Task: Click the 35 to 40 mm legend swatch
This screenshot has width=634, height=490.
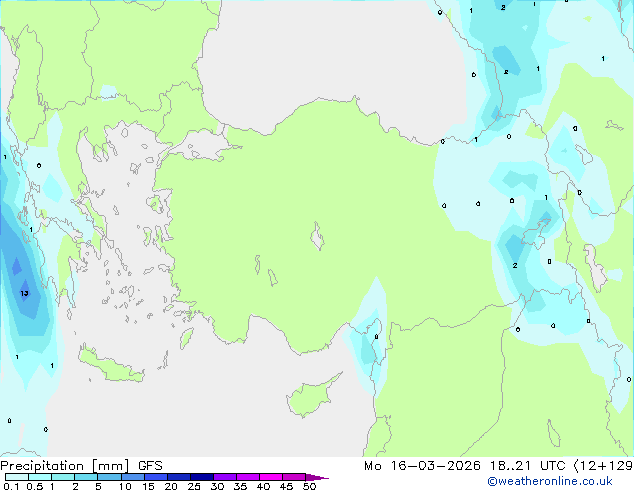Action: [248, 477]
